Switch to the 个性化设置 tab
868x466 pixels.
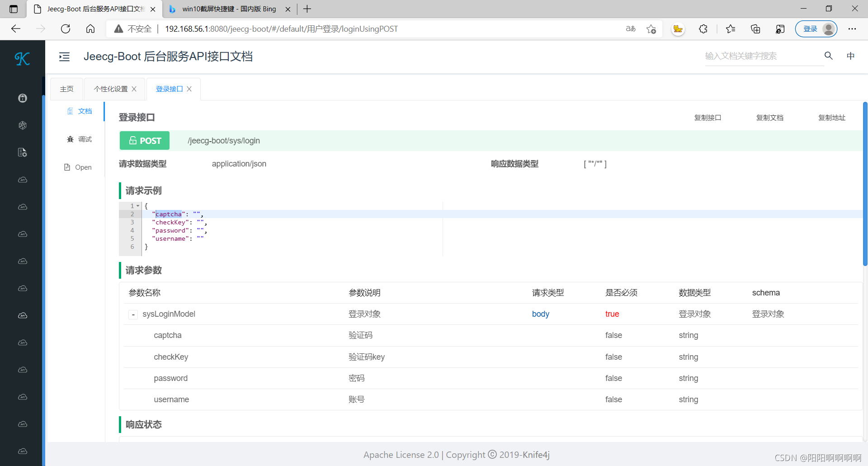[x=111, y=89]
